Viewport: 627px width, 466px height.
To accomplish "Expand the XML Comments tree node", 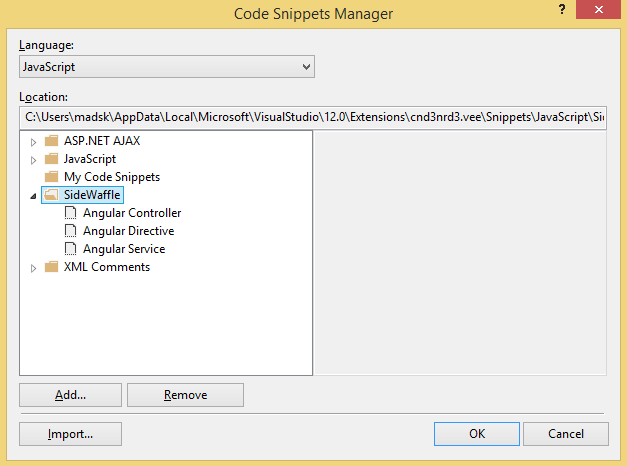I will pos(34,267).
